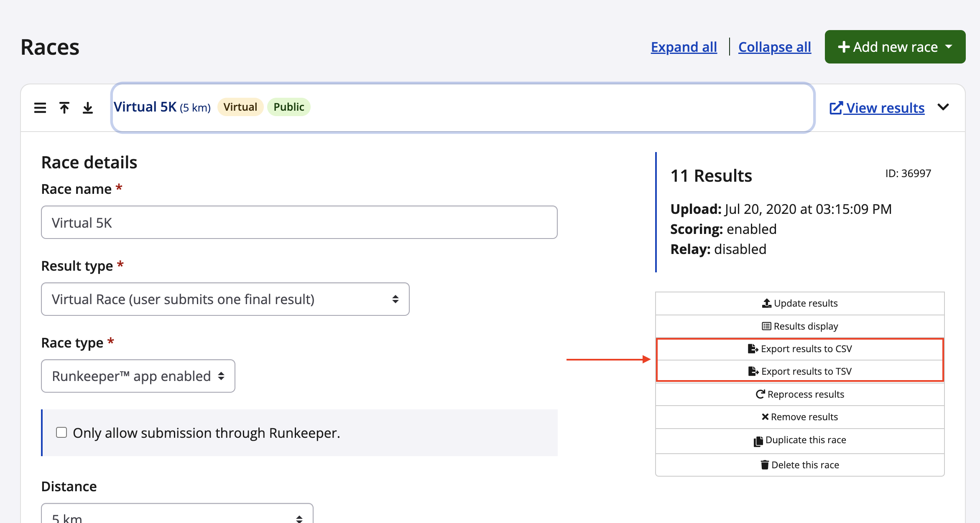Move race down with down-arrow icon

(x=88, y=108)
